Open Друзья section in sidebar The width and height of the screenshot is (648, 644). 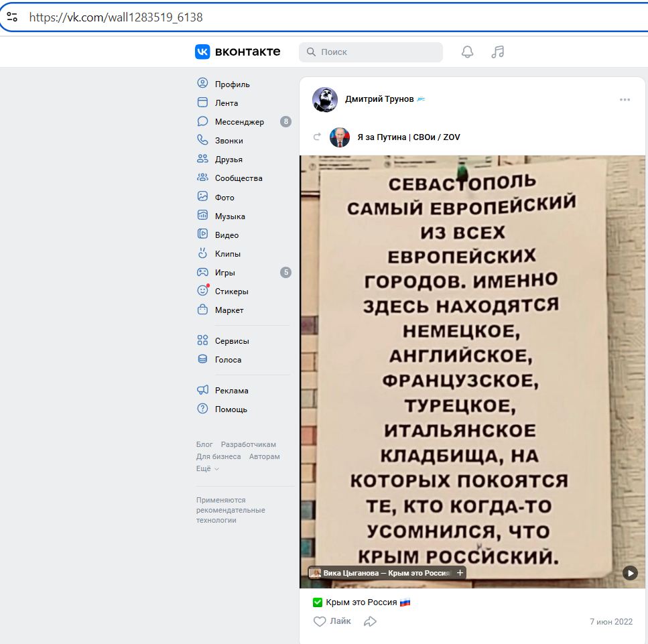pos(229,159)
